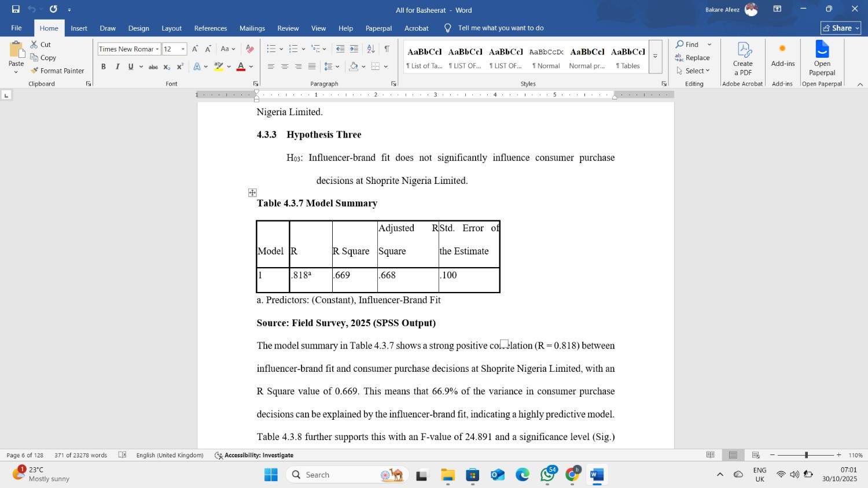Click the Format Painter icon
The image size is (868, 488).
point(35,71)
